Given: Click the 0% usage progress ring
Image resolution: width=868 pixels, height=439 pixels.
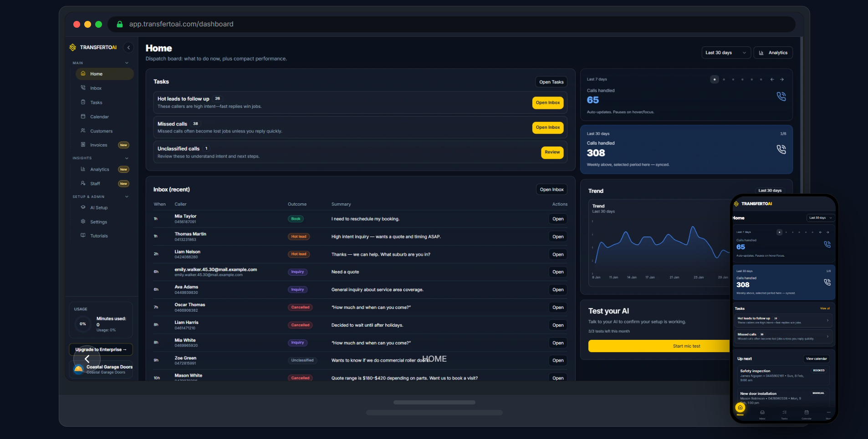Looking at the screenshot, I should (83, 324).
